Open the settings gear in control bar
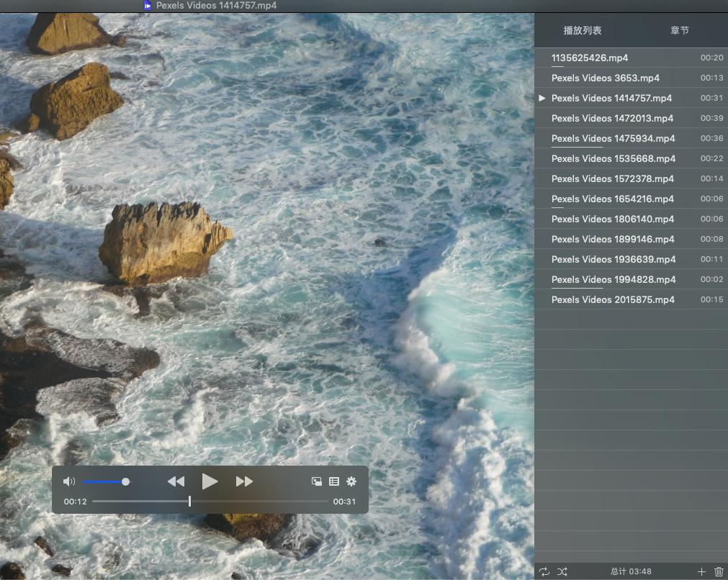The height and width of the screenshot is (580, 728). pos(351,481)
